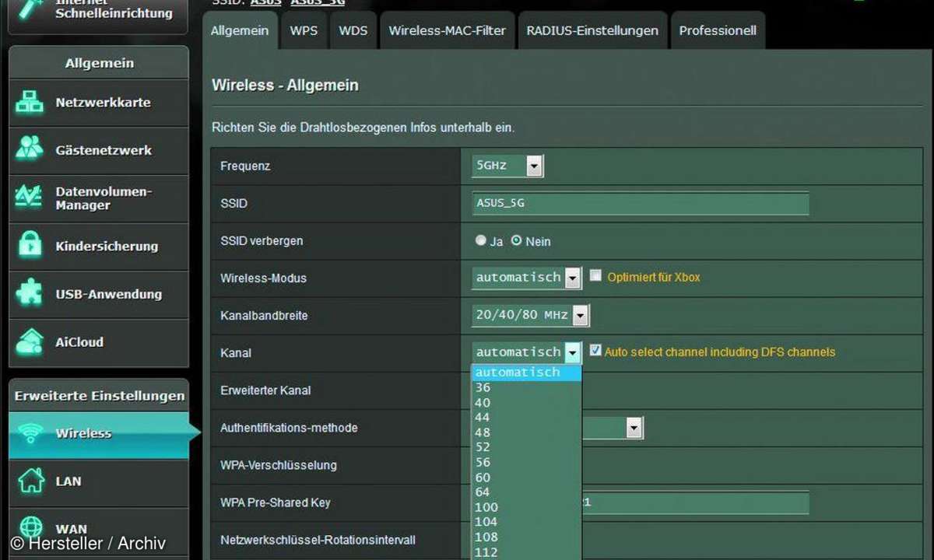The height and width of the screenshot is (560, 934).
Task: Open the Wireless-MAC-Filter tab
Action: point(448,31)
